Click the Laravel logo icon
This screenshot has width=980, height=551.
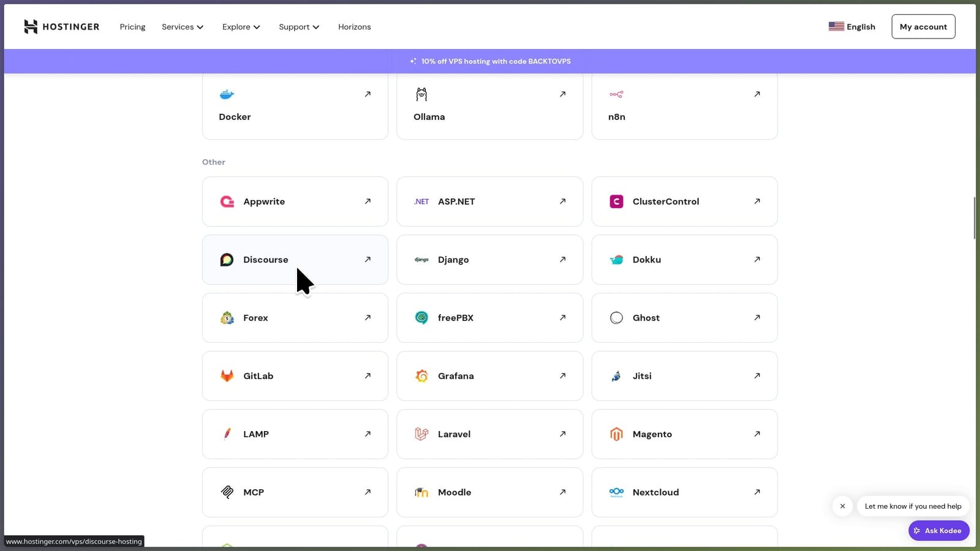[x=421, y=434]
